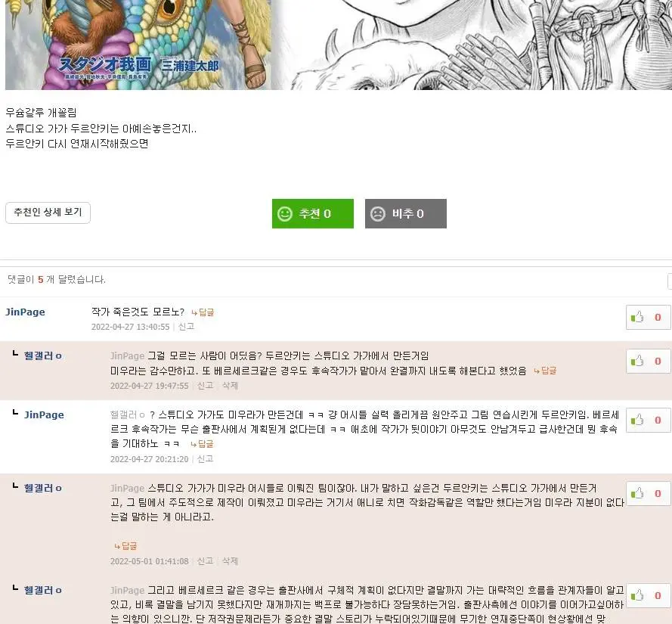Reply via 답글 on JinPage's first comment
The image size is (672, 624).
(203, 312)
